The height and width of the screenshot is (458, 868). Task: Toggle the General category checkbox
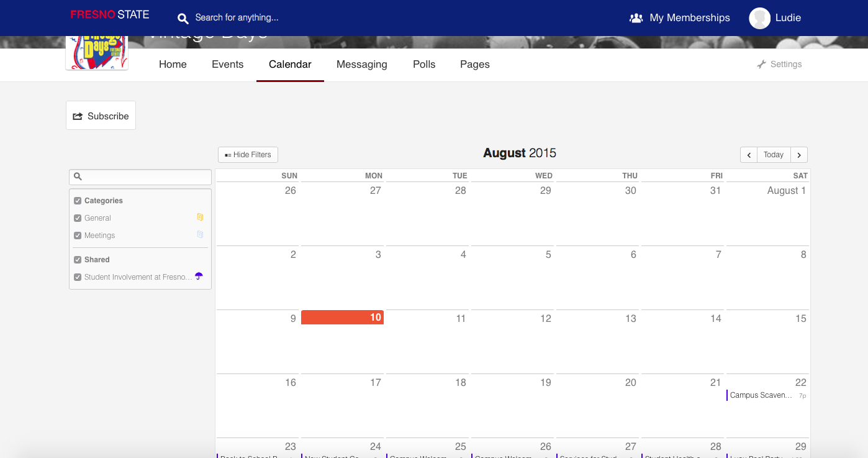pos(78,218)
